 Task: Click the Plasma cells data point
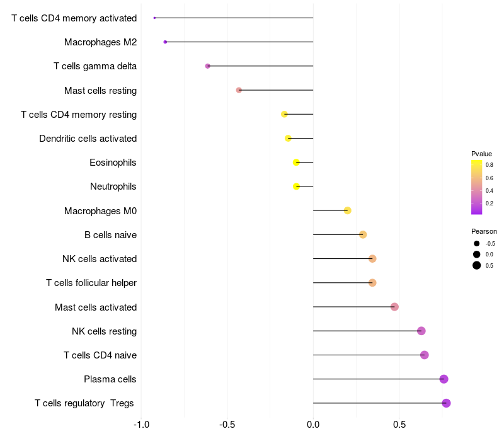(x=444, y=379)
